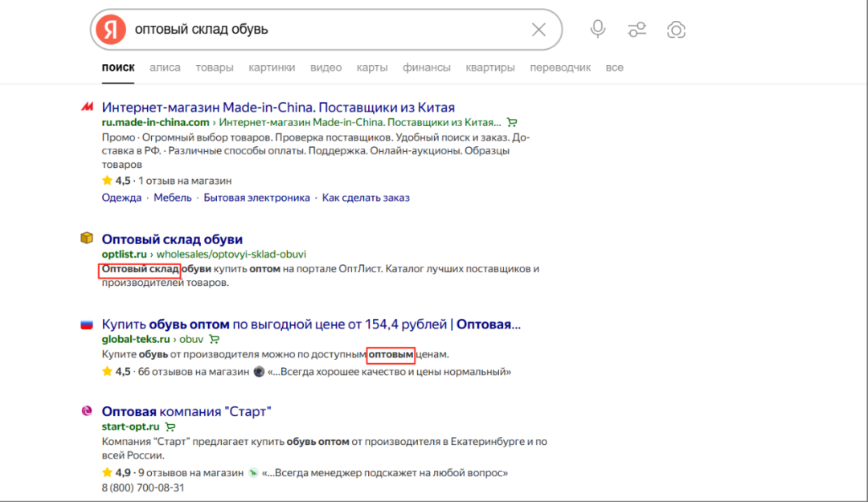The image size is (868, 502).
Task: Open the 'Оптовая компания "Старт"' result title
Action: pos(186,412)
